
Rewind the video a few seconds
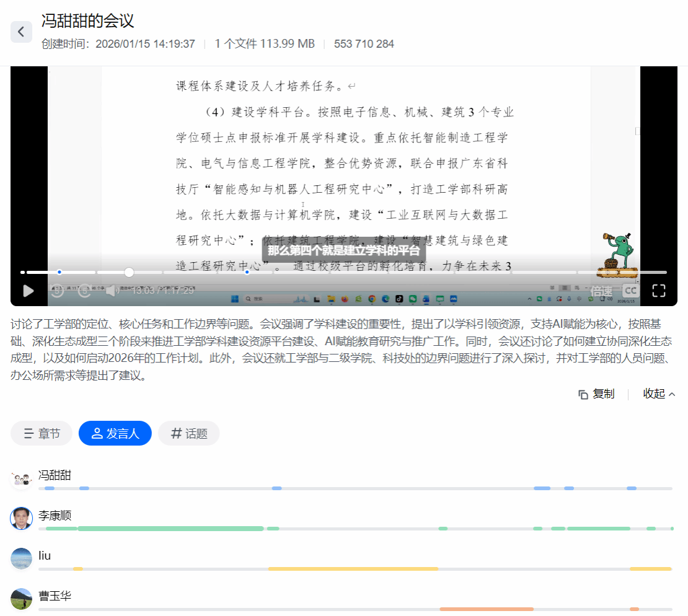[57, 291]
